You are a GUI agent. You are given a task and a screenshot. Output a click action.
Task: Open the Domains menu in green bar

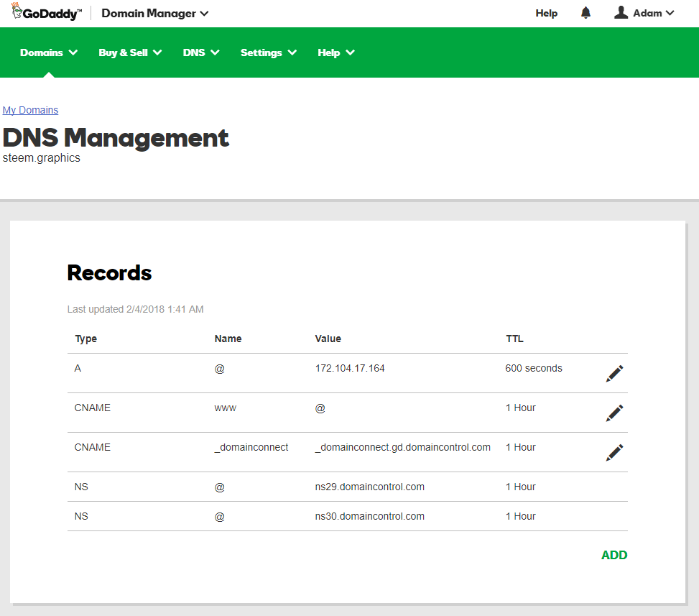click(49, 52)
